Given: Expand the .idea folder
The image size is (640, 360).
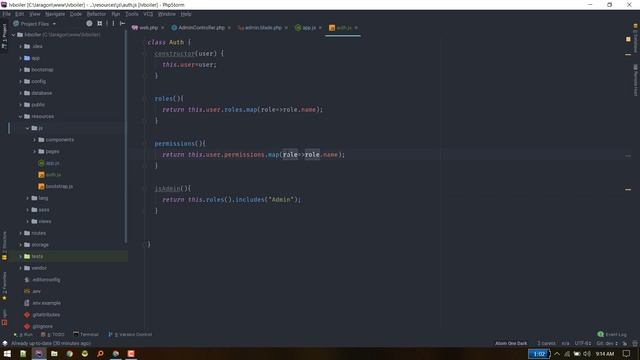Looking at the screenshot, I should (20, 47).
